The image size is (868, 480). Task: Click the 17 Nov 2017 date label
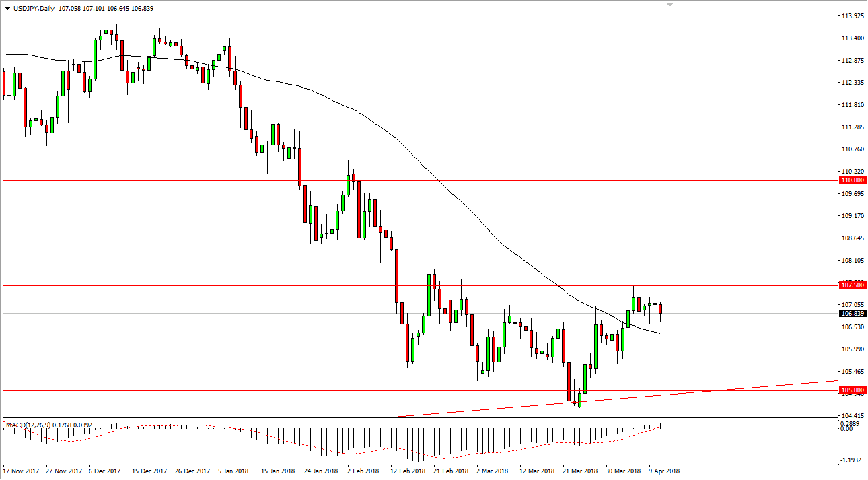(x=20, y=471)
